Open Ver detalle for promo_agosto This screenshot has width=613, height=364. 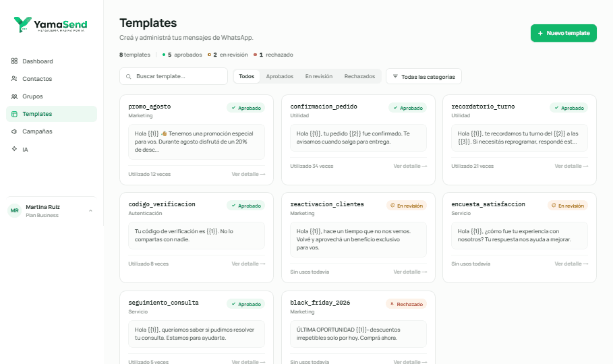point(248,174)
